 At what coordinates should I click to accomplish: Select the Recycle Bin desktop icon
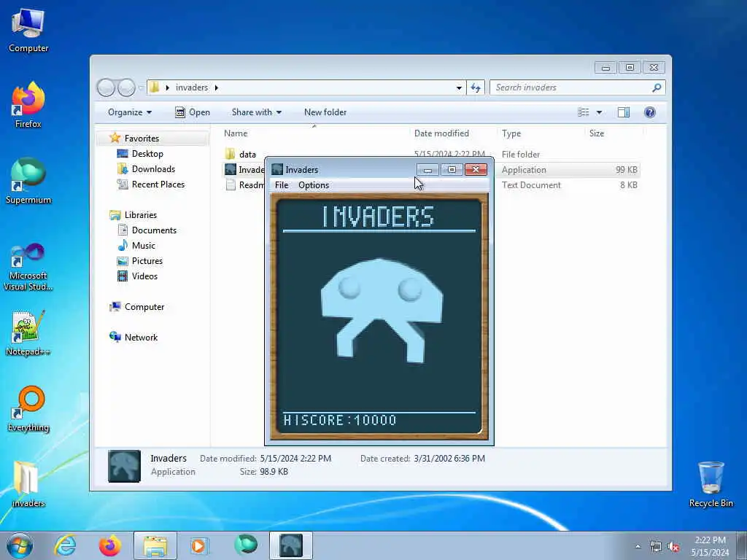pos(711,485)
